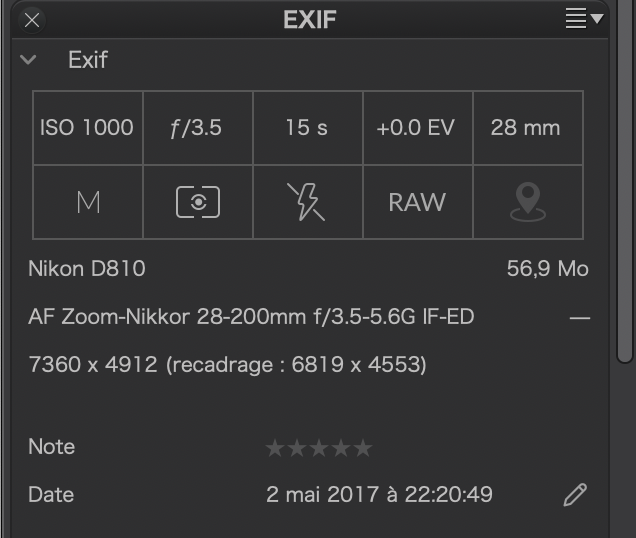
Task: Click the M manual exposure mode cell
Action: [88, 202]
